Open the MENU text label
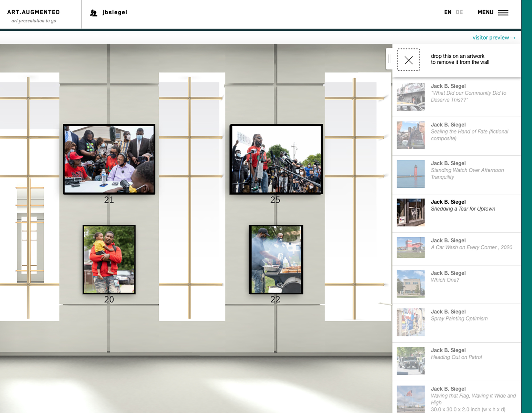This screenshot has width=532, height=413. point(485,12)
